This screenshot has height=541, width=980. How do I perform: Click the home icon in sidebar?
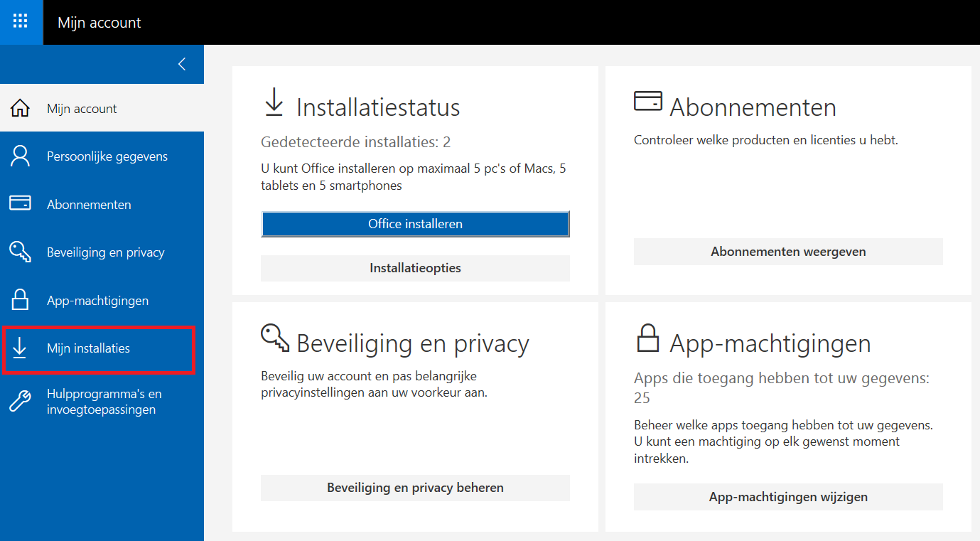click(x=20, y=109)
